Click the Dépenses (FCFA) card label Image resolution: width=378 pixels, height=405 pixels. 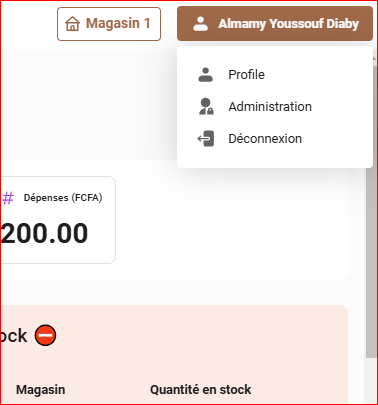[x=63, y=198]
